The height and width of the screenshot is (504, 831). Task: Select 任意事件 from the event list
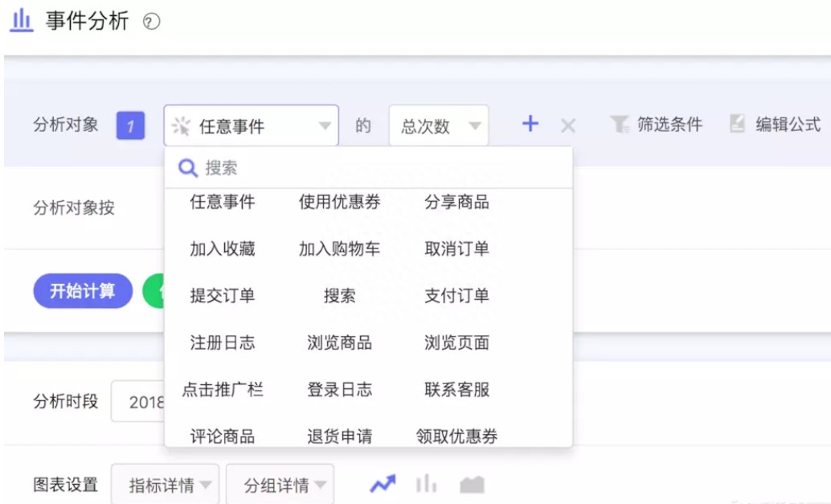pos(223,202)
